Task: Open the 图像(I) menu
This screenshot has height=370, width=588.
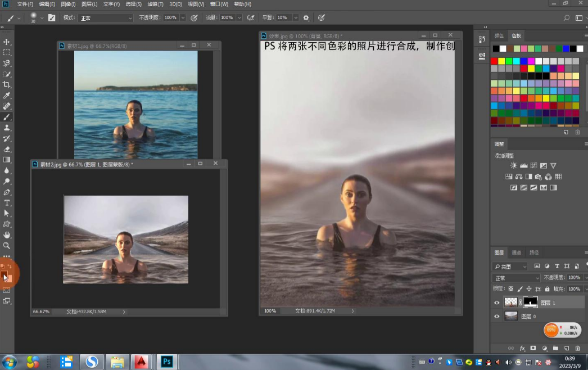Action: 68,4
